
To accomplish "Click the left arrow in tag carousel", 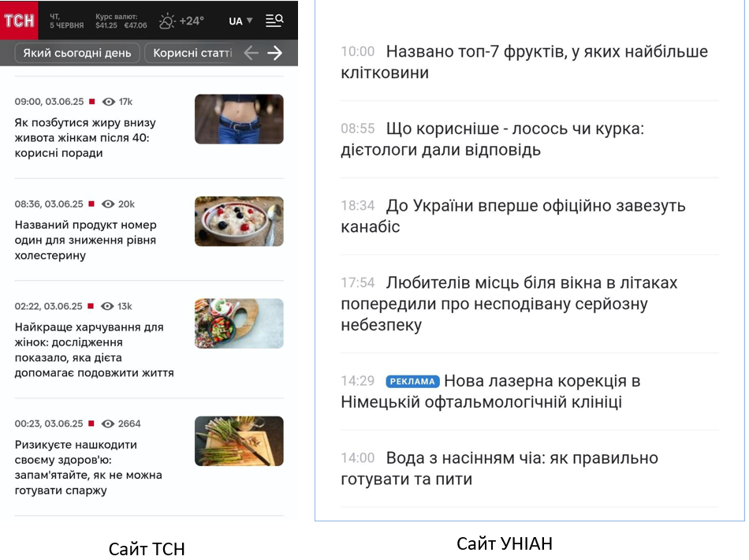I will [x=252, y=53].
